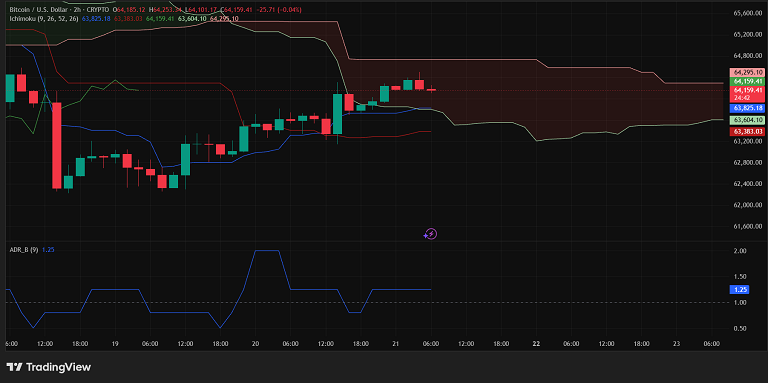Click the pink 64,295.10 price-axis tag
The image size is (768, 383).
(x=747, y=72)
